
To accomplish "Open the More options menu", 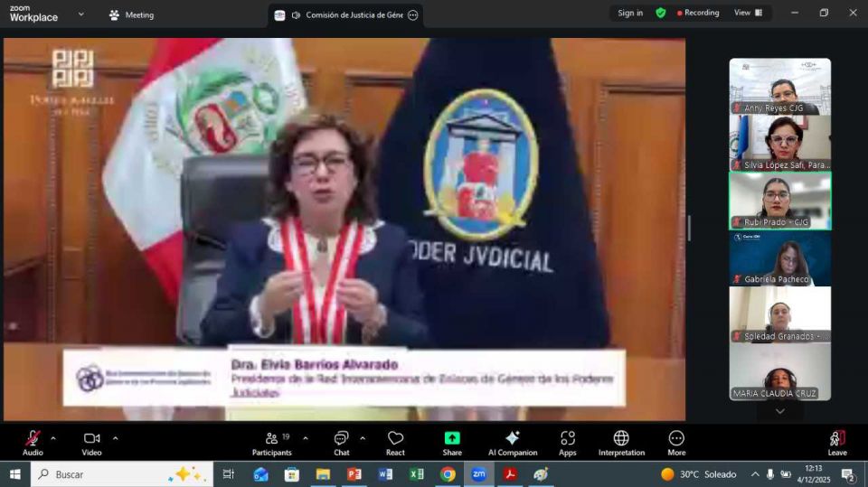I will pyautogui.click(x=676, y=441).
